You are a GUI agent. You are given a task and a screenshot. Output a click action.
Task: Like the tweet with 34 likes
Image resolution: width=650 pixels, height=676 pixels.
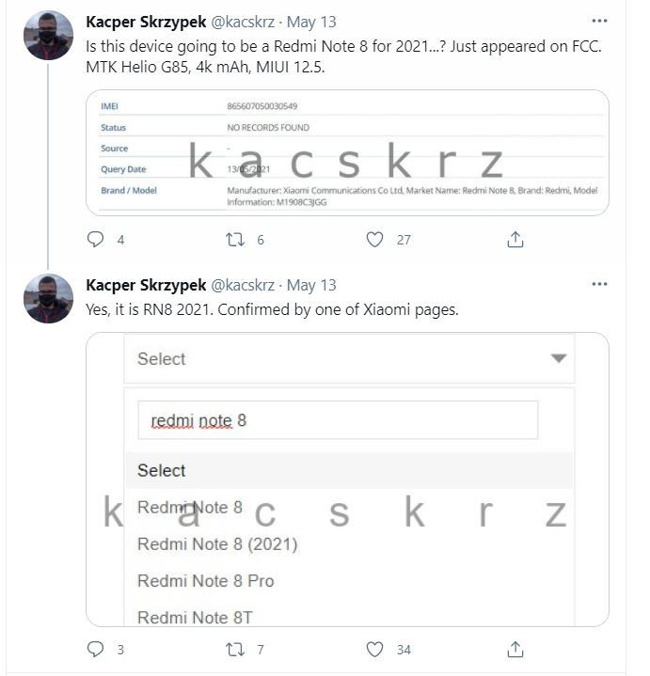click(x=375, y=649)
